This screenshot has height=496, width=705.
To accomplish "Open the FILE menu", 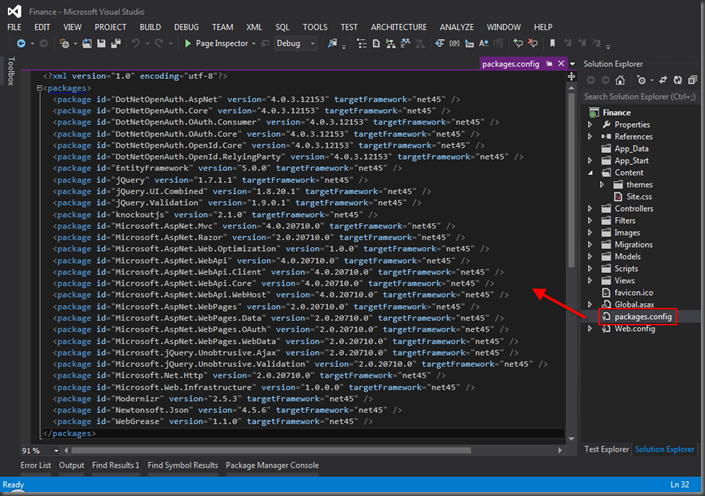I will (14, 27).
